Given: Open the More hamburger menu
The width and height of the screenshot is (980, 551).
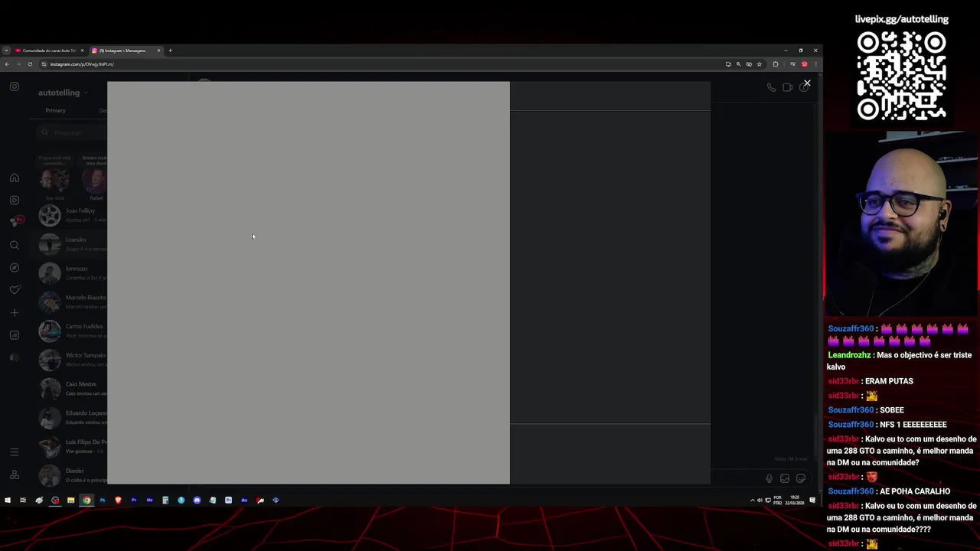Looking at the screenshot, I should pyautogui.click(x=15, y=452).
